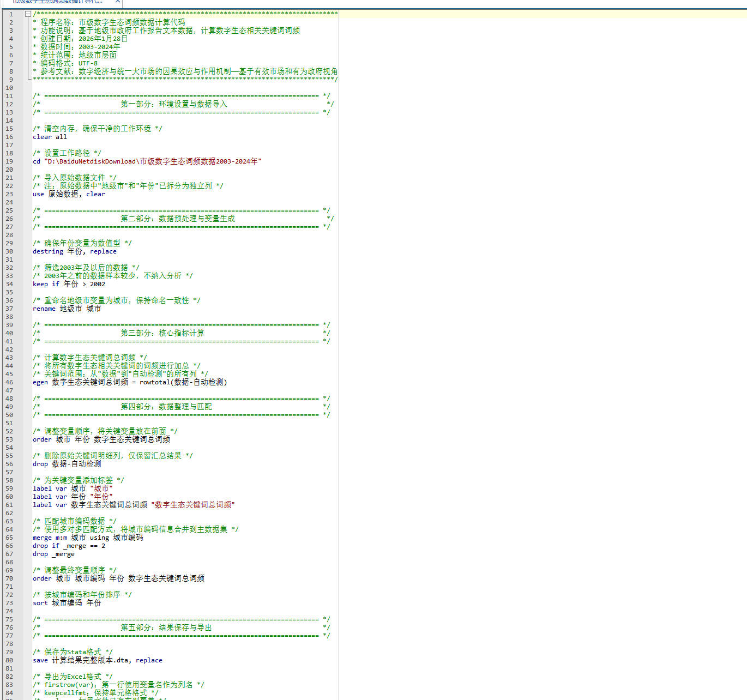Click the 统计范围 地级市层面 comment line

point(75,55)
